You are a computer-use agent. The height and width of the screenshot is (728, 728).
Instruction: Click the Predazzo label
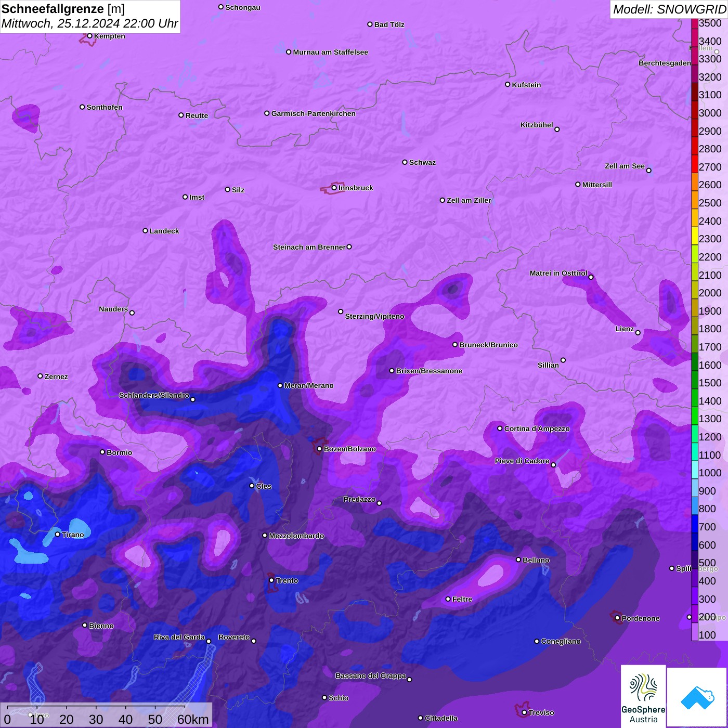(x=359, y=499)
